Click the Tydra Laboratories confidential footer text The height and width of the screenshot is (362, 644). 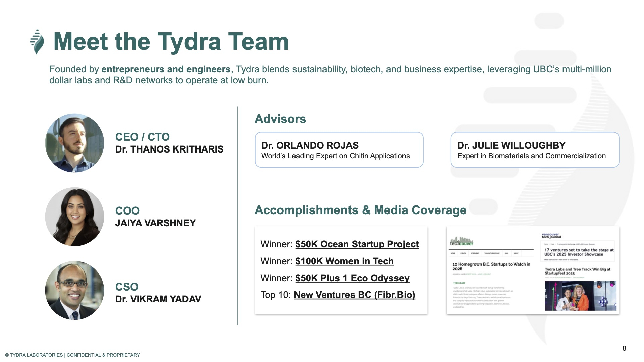click(72, 355)
